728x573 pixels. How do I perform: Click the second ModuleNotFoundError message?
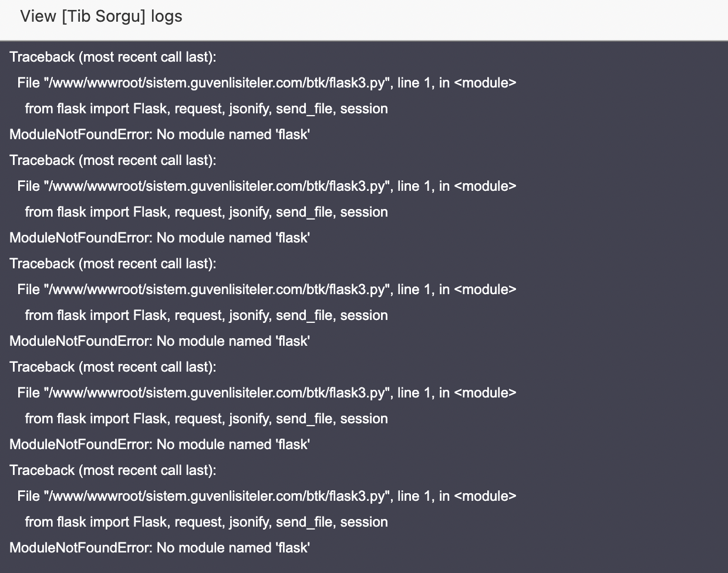tap(160, 238)
